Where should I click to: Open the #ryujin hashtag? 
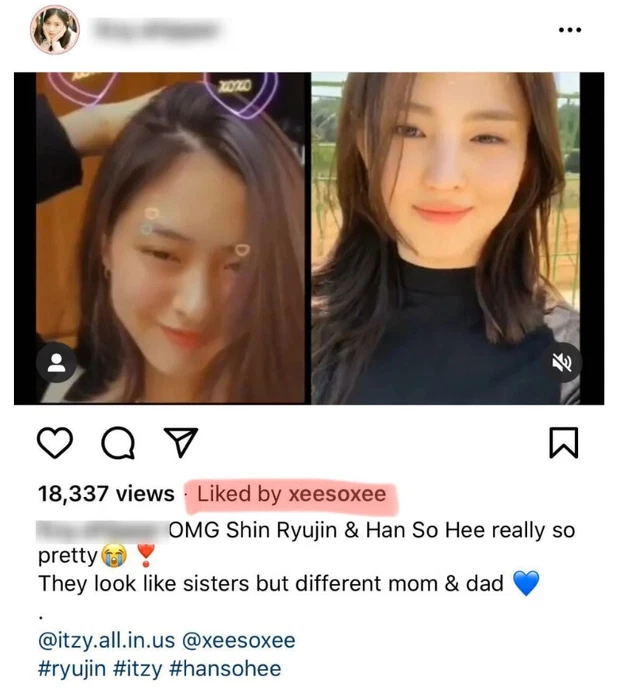point(72,669)
